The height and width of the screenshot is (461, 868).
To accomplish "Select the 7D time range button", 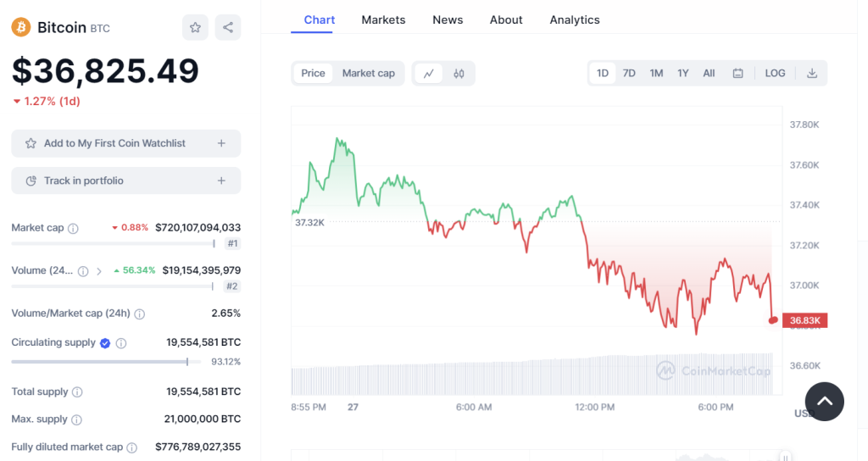I will 629,74.
